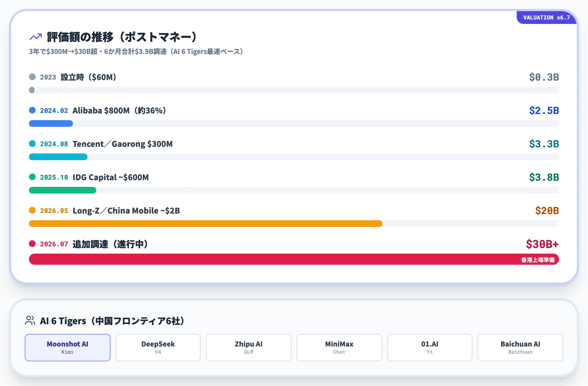This screenshot has width=588, height=386.
Task: Click the $3.3B valuation value
Action: tap(544, 144)
